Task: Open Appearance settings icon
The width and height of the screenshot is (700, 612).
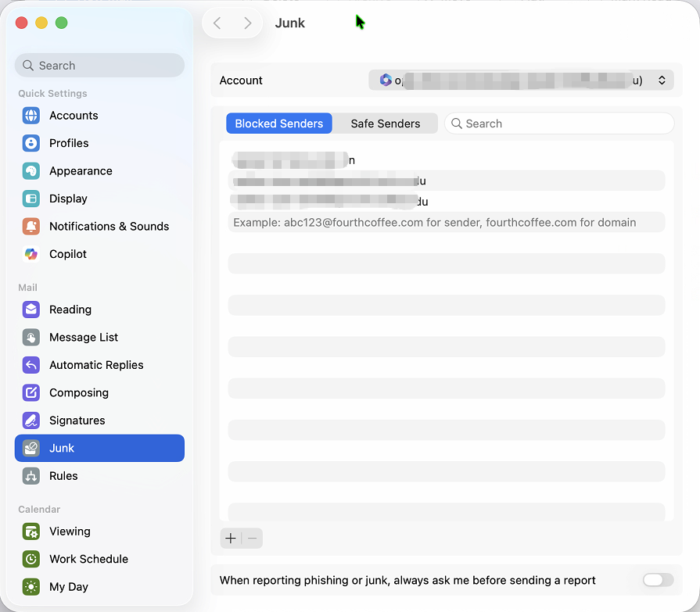Action: (x=31, y=171)
